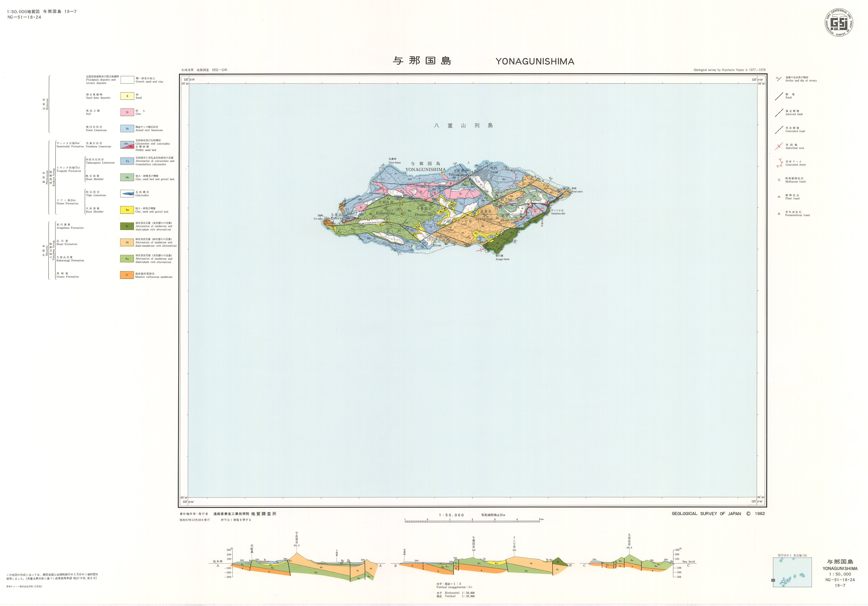Select the light blue So limestone swatch
Image resolution: width=868 pixels, height=606 pixels.
coord(127,129)
